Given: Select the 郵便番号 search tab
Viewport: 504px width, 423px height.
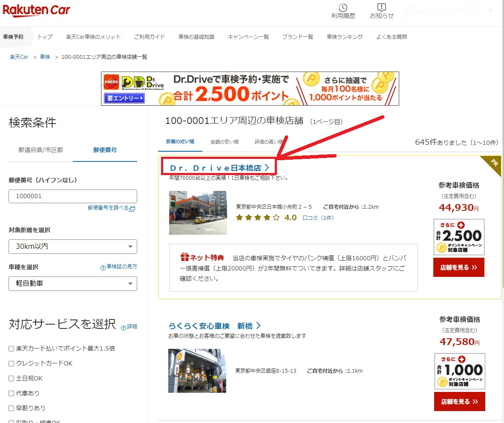Looking at the screenshot, I should 105,150.
